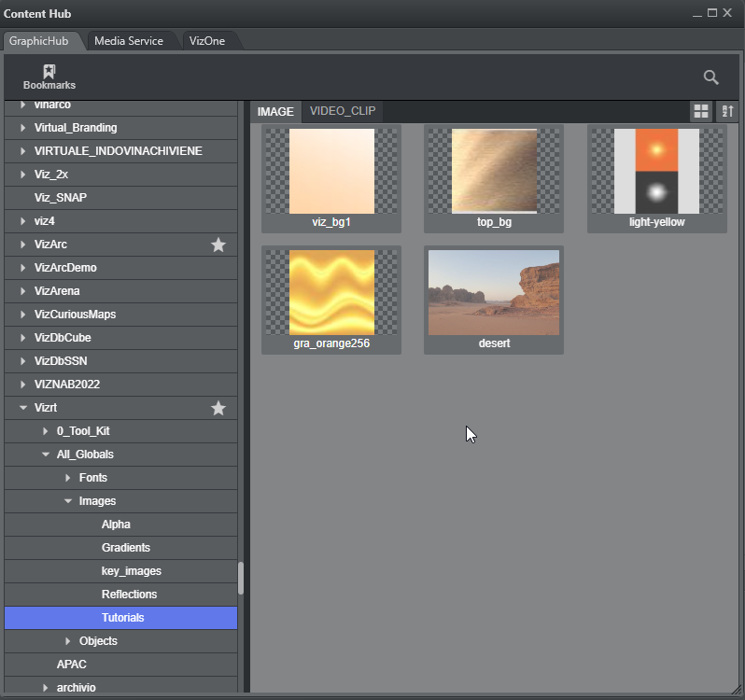Maximize the Content Hub window
This screenshot has width=745, height=700.
click(712, 13)
